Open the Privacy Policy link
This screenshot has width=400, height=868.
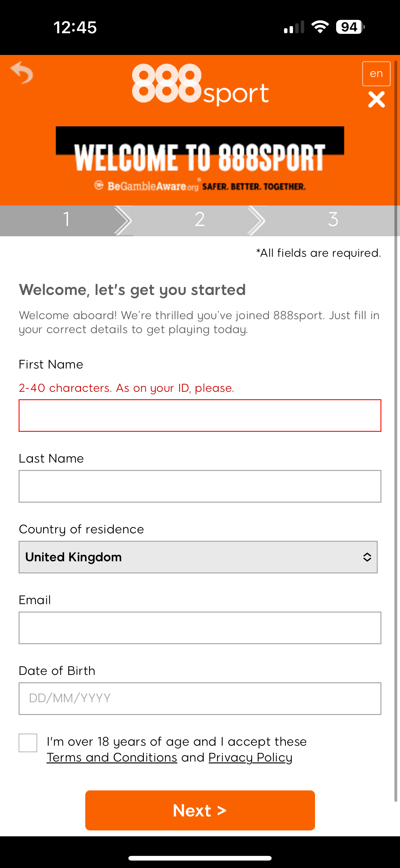coord(251,757)
